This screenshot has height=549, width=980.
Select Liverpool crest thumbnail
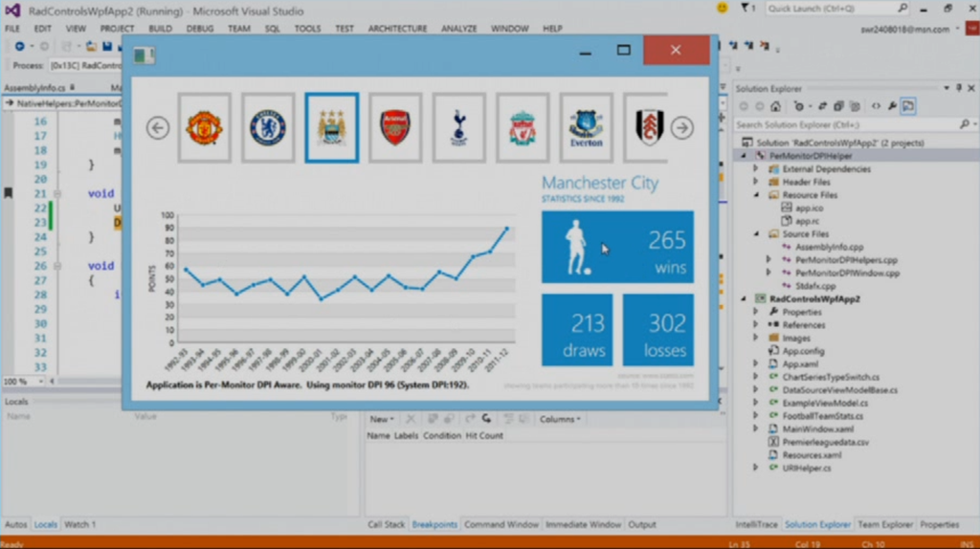pos(523,128)
